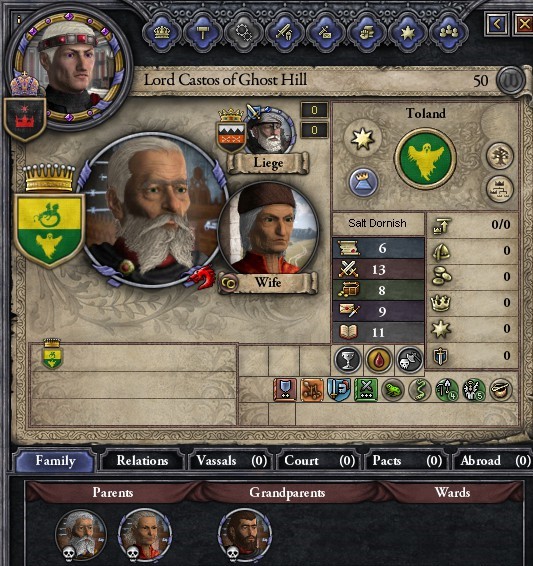Open the factions fist icon

click(x=367, y=32)
